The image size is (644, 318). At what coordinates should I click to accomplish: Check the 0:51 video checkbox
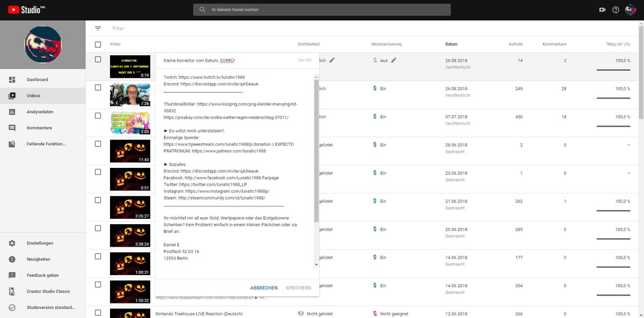[x=98, y=172]
